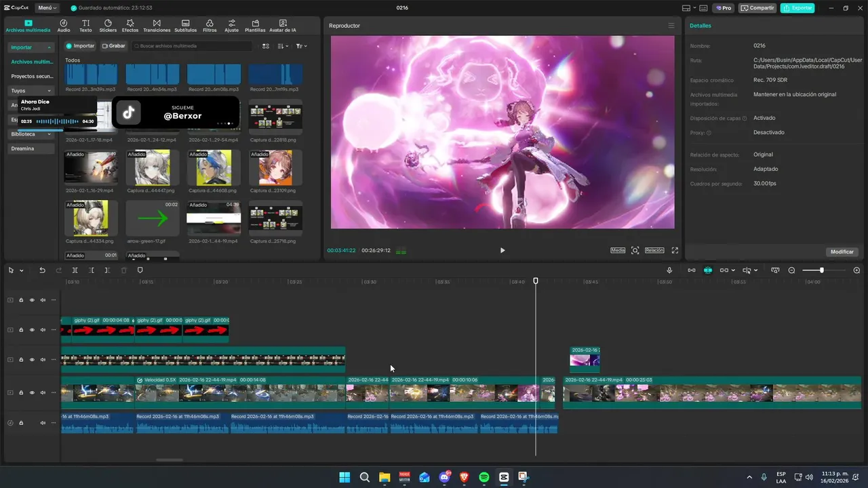This screenshot has width=868, height=488.
Task: Collapse the Importar section
Action: pyautogui.click(x=49, y=47)
